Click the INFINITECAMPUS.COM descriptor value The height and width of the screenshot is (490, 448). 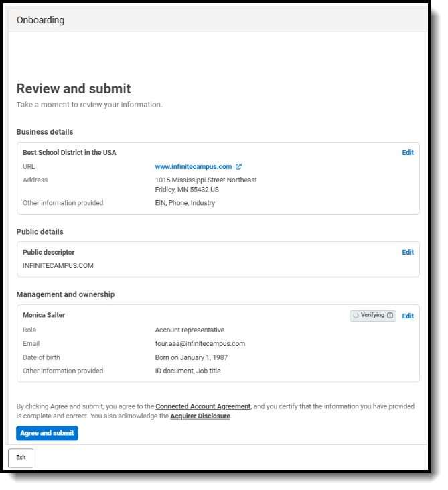tap(58, 266)
